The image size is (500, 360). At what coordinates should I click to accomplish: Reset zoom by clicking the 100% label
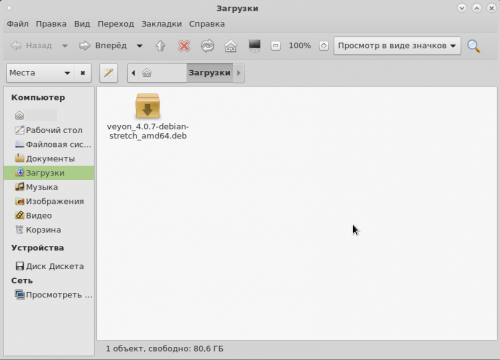[300, 46]
